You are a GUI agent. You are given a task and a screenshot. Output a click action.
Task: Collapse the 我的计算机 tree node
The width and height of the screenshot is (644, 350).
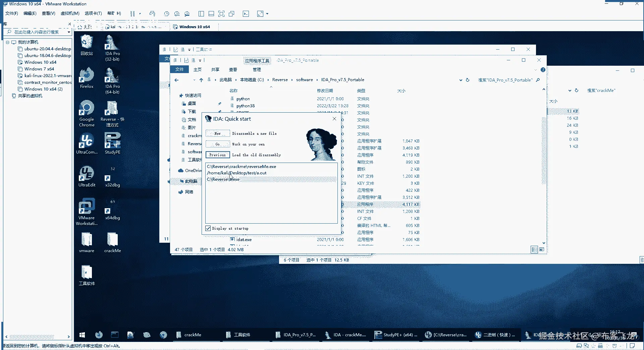pos(7,42)
